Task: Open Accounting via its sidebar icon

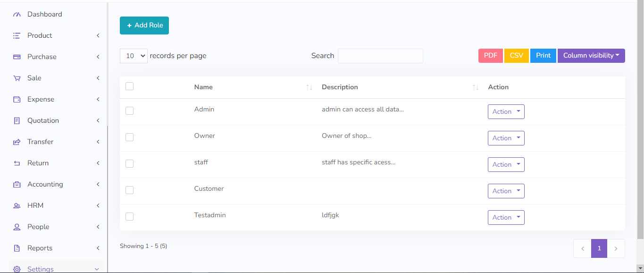Action: tap(16, 184)
